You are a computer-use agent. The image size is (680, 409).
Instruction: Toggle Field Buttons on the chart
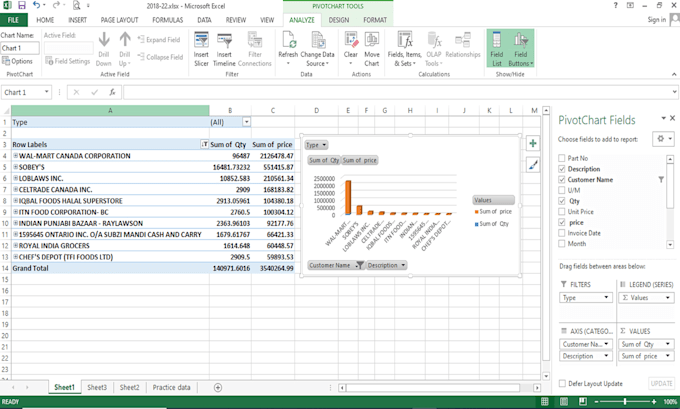521,49
